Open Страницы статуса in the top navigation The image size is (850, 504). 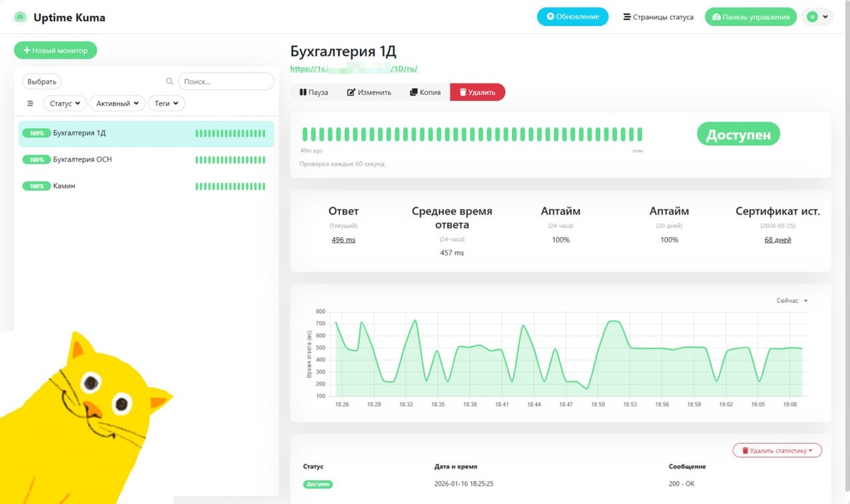click(x=658, y=17)
